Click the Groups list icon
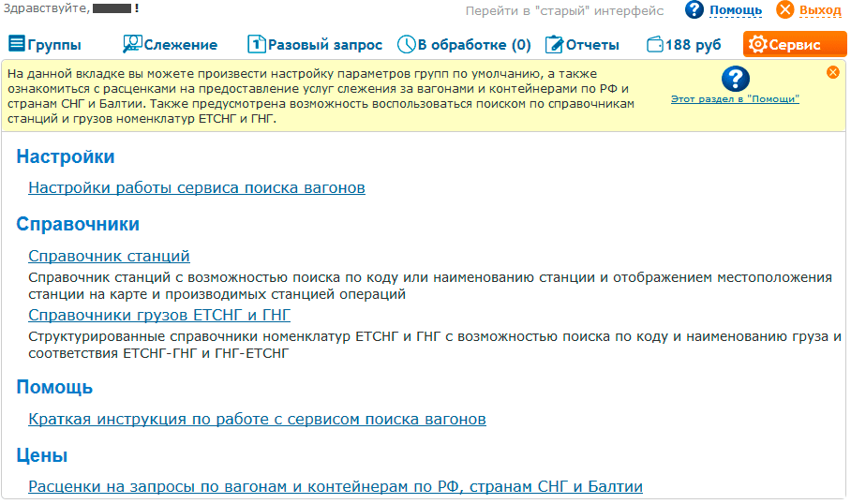 [17, 44]
